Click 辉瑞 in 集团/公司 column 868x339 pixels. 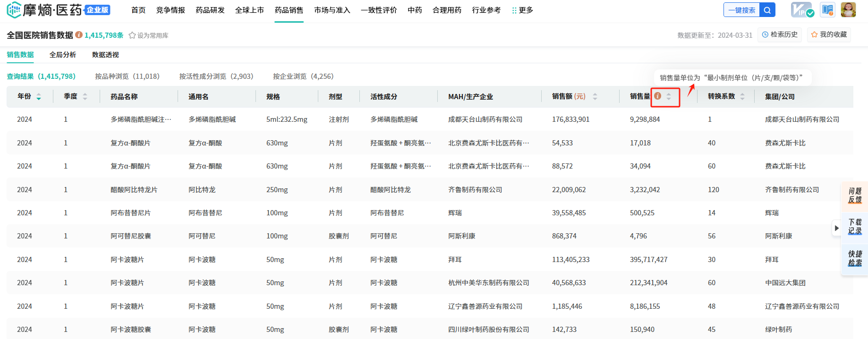click(x=772, y=213)
